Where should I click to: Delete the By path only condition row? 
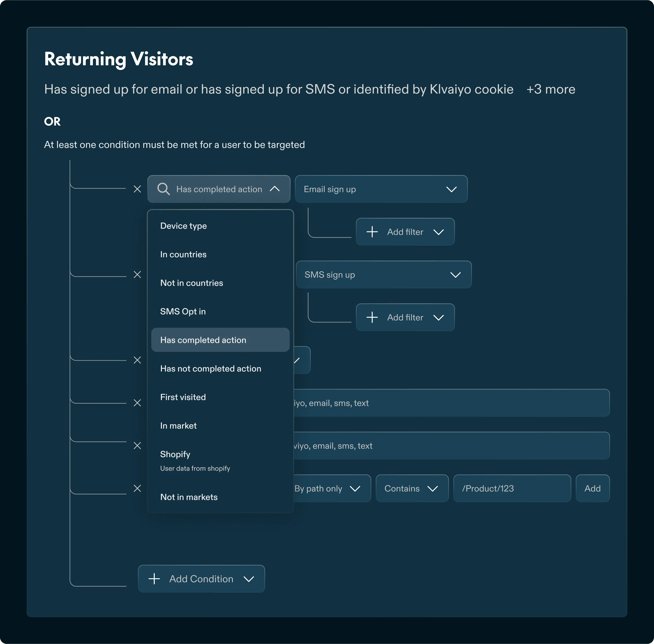coord(137,489)
